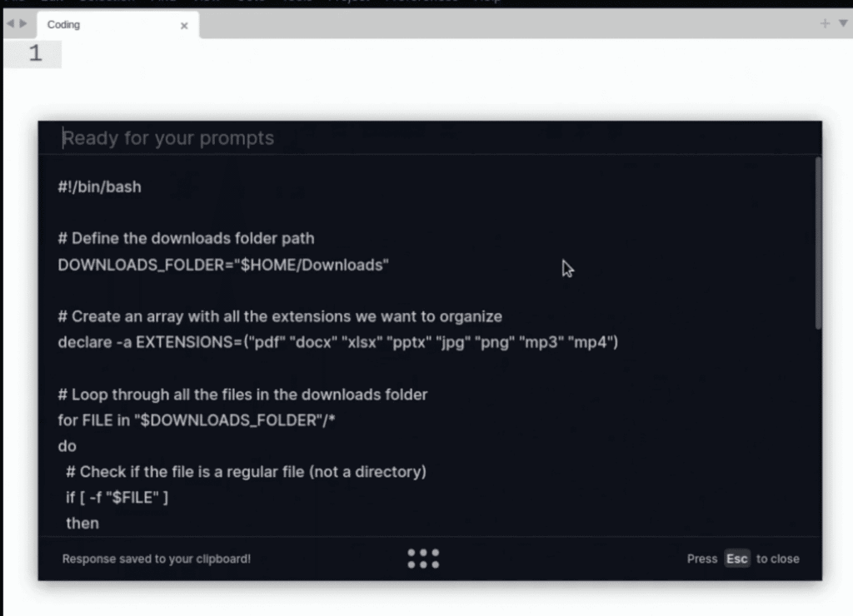Screen dimensions: 853x616
Task: Select the Coding tab
Action: coord(100,25)
